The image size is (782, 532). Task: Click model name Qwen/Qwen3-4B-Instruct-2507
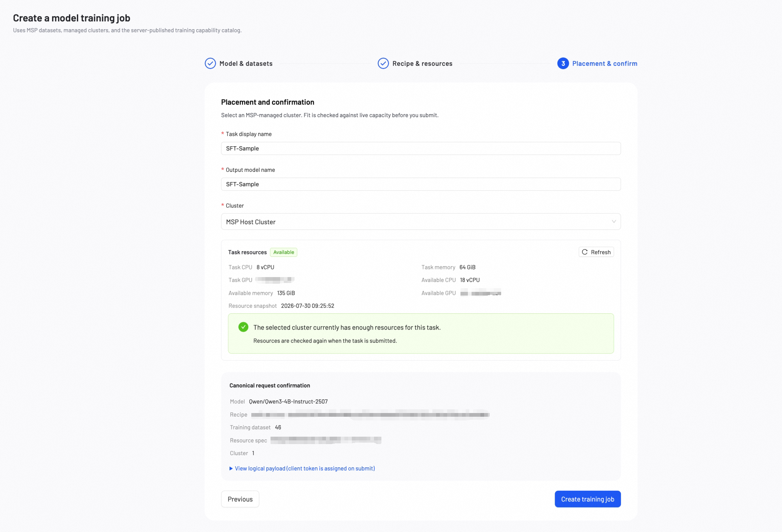[288, 402]
